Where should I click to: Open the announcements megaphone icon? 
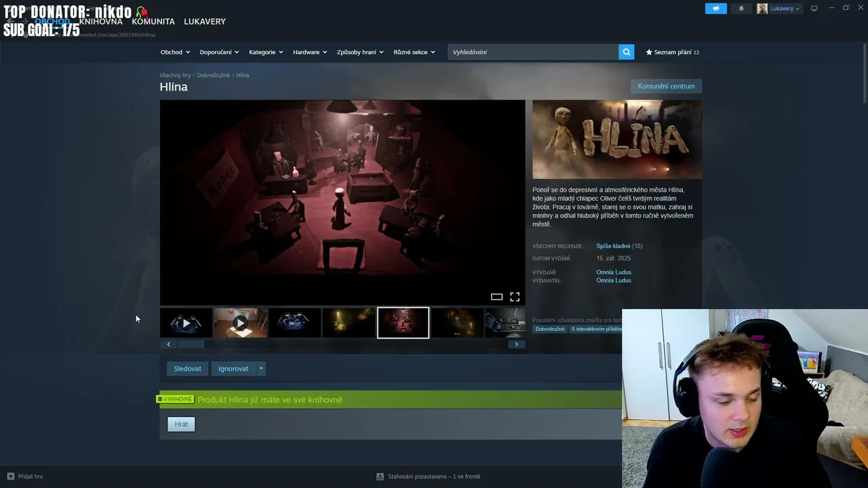pos(715,8)
